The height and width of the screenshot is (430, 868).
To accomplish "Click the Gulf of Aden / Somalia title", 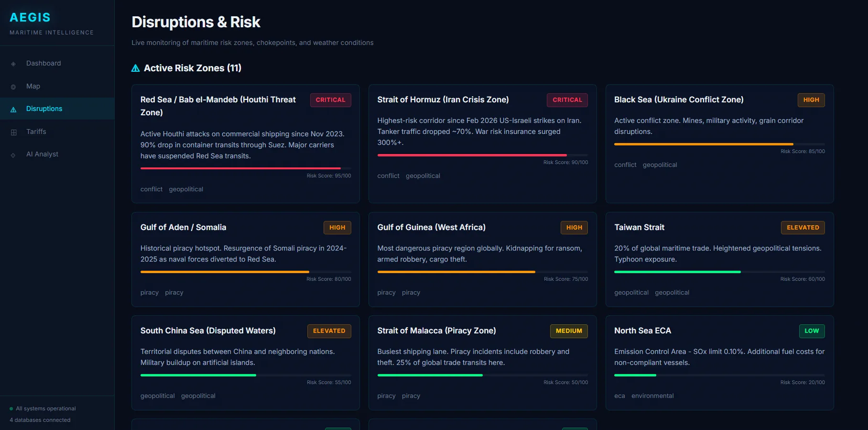I will (x=183, y=227).
